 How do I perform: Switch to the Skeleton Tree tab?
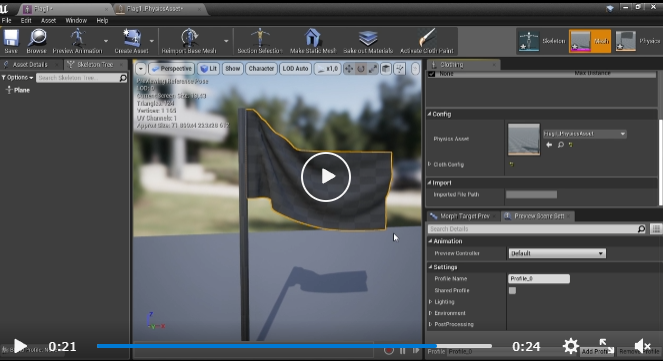click(95, 64)
